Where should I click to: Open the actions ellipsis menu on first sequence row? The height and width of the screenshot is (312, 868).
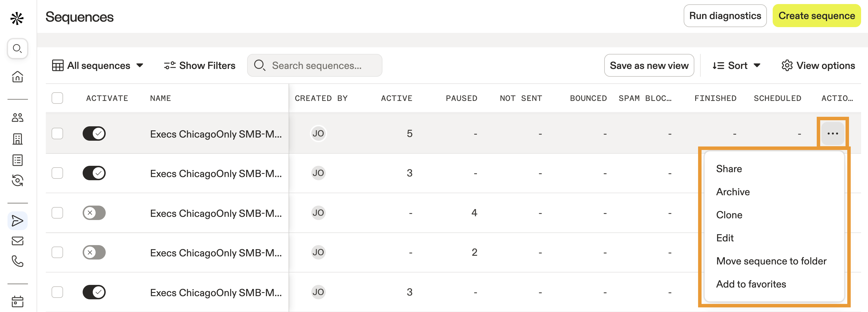832,133
